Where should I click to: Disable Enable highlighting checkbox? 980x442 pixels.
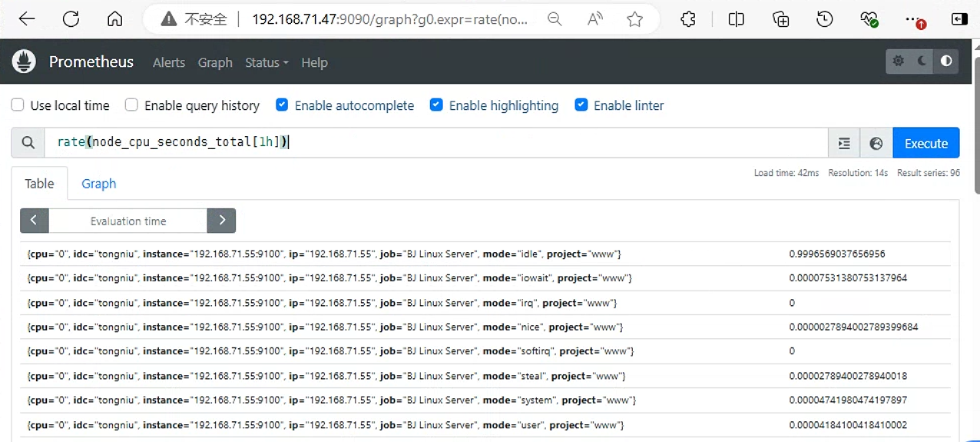click(436, 105)
